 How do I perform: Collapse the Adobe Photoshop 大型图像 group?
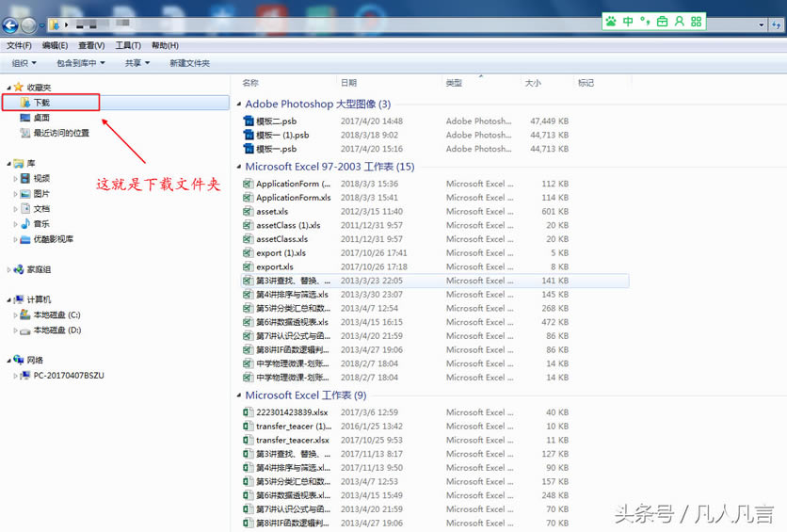pyautogui.click(x=238, y=105)
